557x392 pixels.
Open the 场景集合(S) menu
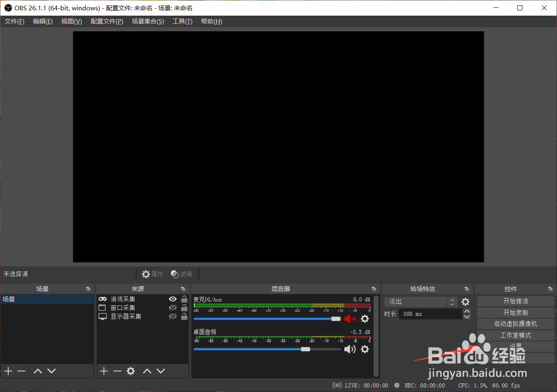[148, 21]
